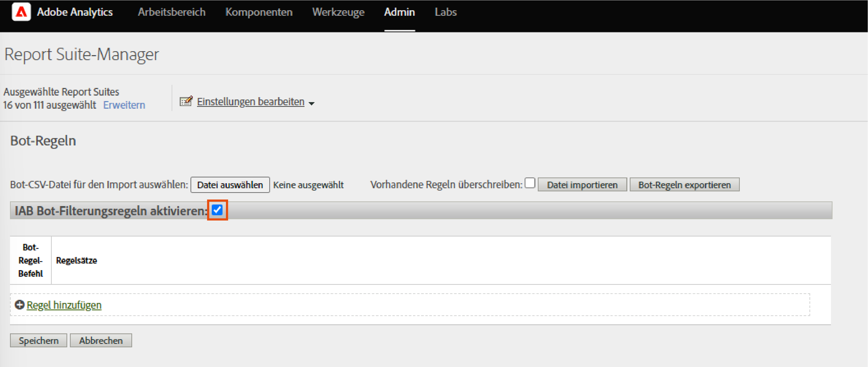Enable Vorhandene Regeln überschreiben checkbox
Screen dimensions: 868x367
530,183
